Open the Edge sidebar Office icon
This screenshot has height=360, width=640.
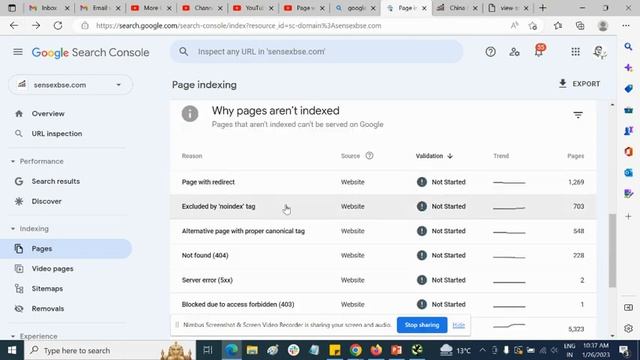[x=628, y=151]
